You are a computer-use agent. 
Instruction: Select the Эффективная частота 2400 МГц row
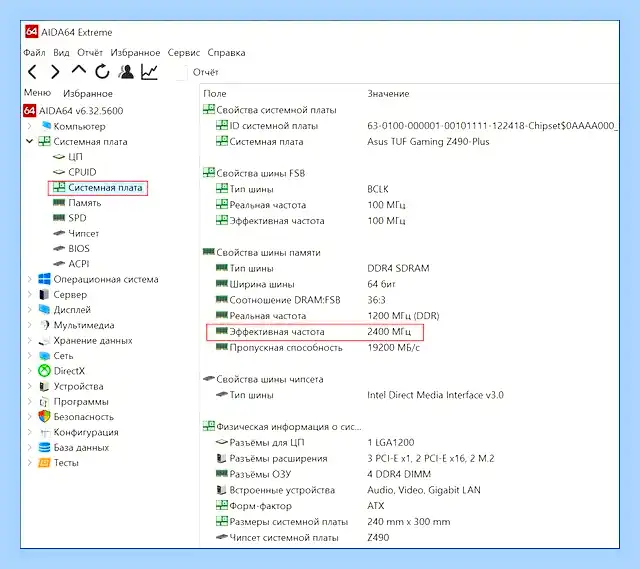(315, 332)
